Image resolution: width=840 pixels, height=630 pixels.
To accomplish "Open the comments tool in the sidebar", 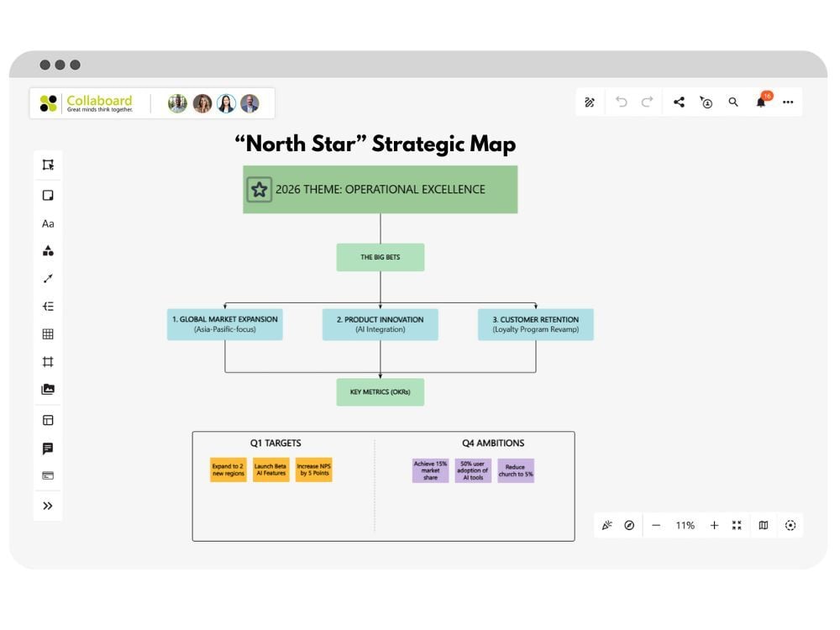I will pos(48,447).
